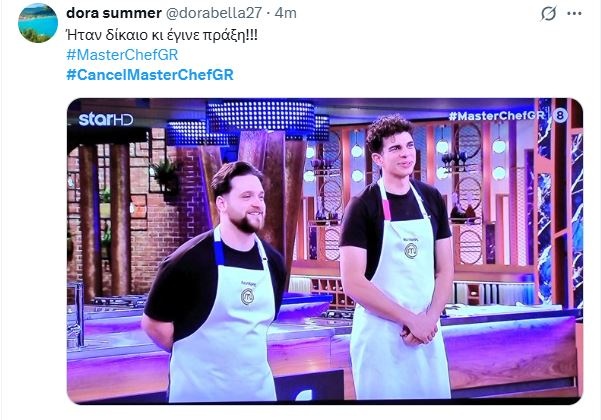Open the three-dots more options menu
This screenshot has height=420, width=601.
click(574, 14)
